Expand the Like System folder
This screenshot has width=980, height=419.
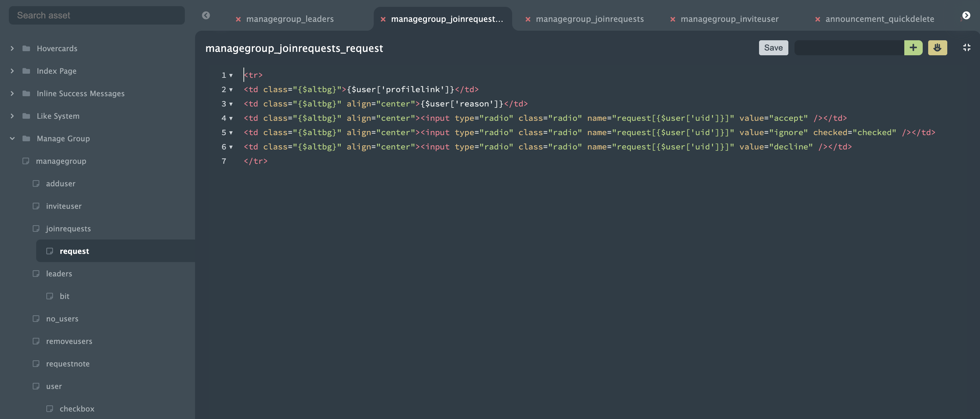pyautogui.click(x=12, y=116)
